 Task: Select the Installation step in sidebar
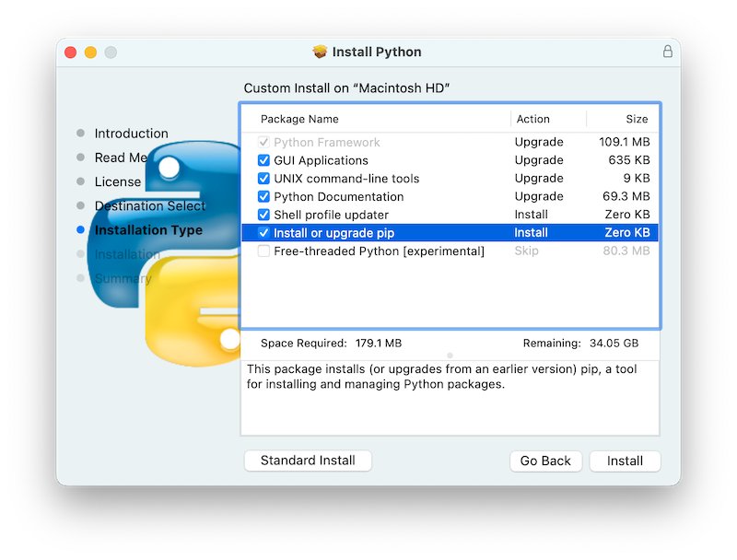(x=127, y=254)
